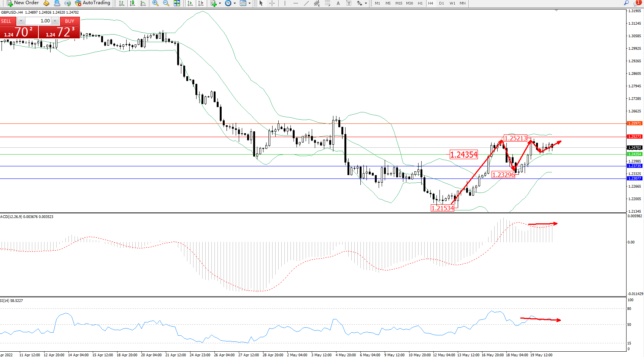Pick the horizontal line drawing tool
644x357 pixels.
click(x=295, y=3)
